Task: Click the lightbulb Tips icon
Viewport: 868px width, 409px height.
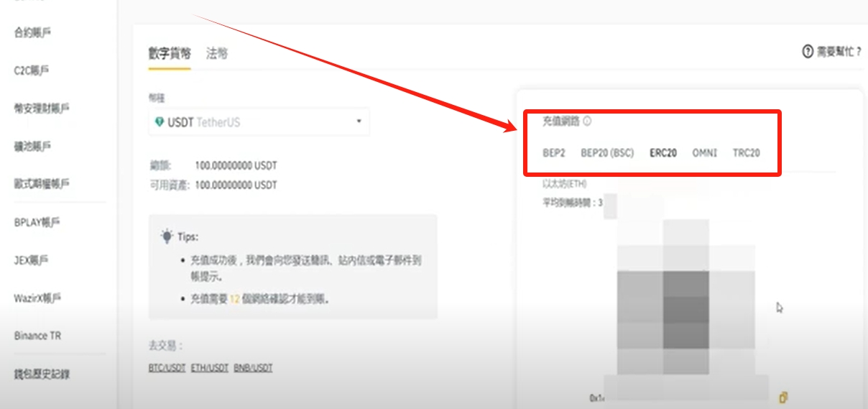Action: [167, 236]
